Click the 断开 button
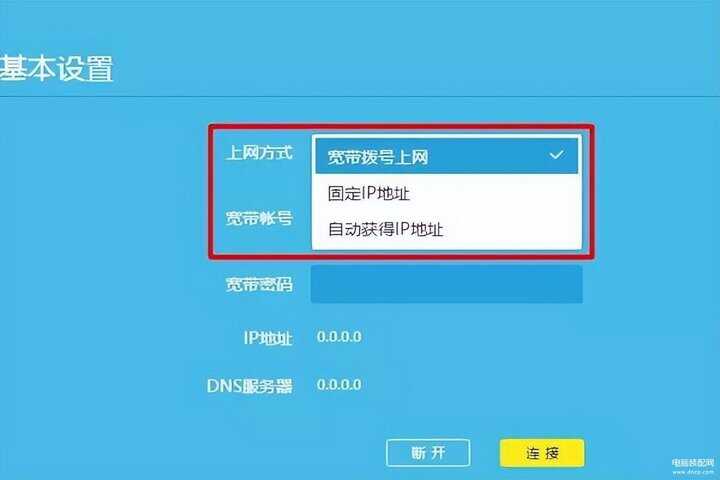 pos(428,453)
